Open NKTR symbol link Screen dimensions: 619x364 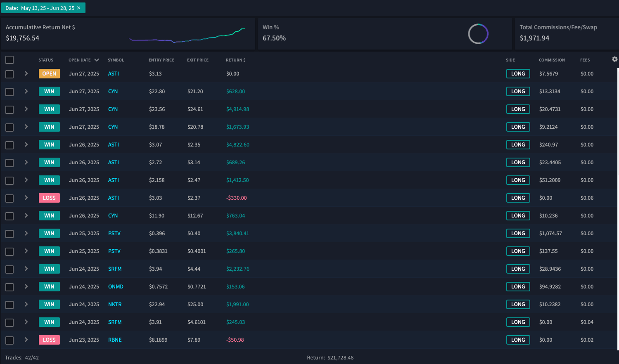pos(115,305)
